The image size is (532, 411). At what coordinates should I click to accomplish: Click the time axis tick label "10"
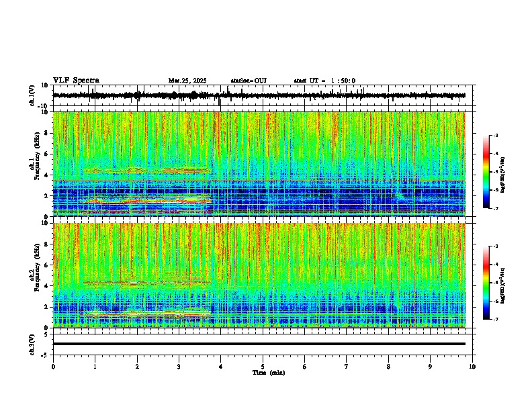pyautogui.click(x=472, y=367)
